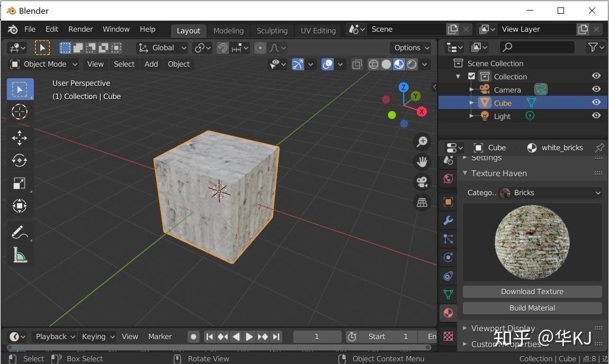
Task: Switch to the UV Editing workspace tab
Action: pyautogui.click(x=318, y=30)
